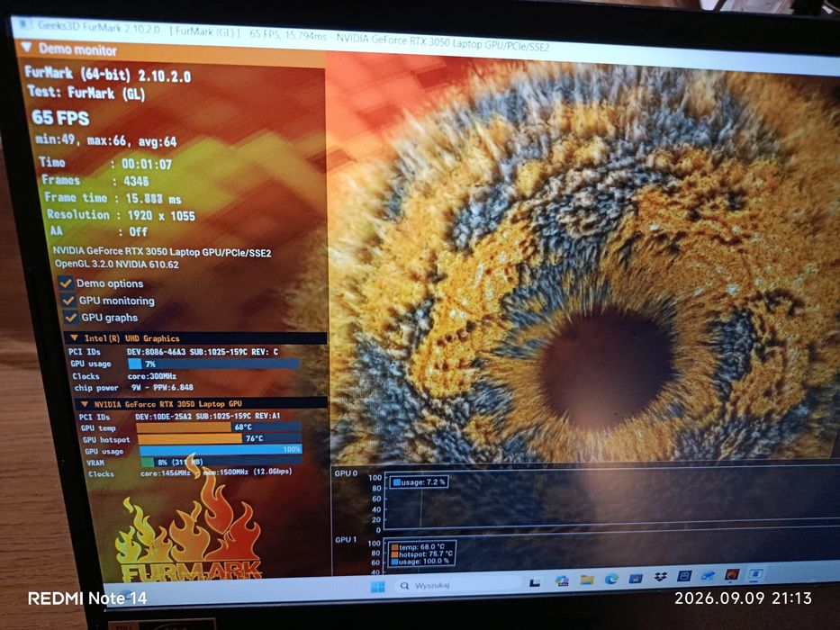
Task: Click the min:49, max:66, avg:64 line
Action: pyautogui.click(x=105, y=141)
